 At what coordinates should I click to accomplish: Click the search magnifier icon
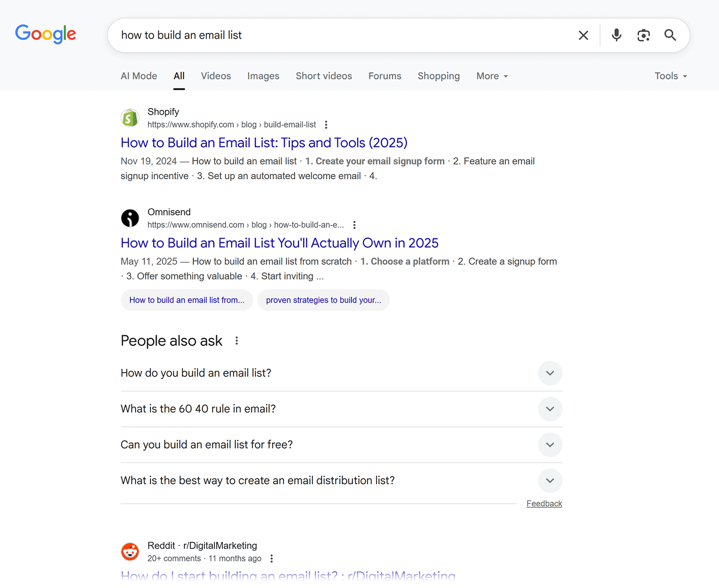[670, 35]
